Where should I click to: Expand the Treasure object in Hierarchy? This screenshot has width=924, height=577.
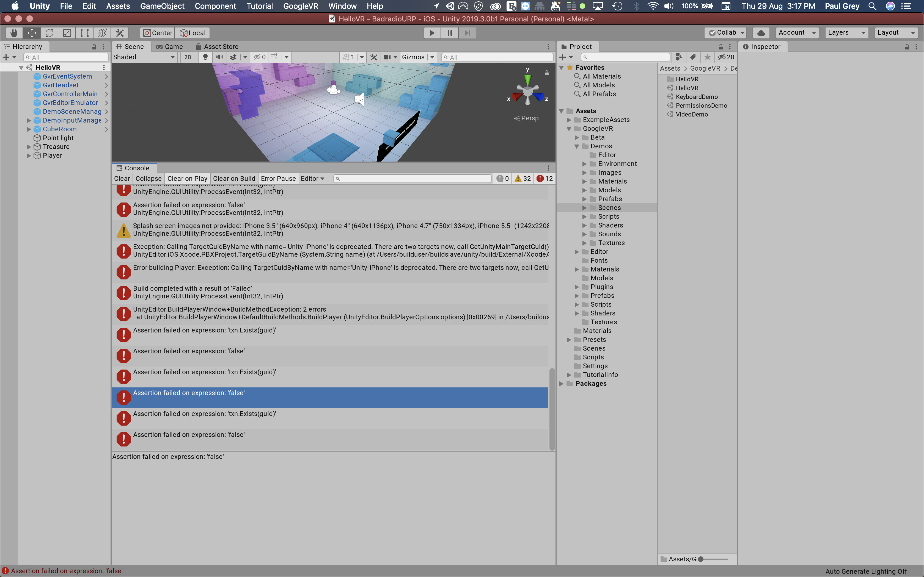29,147
